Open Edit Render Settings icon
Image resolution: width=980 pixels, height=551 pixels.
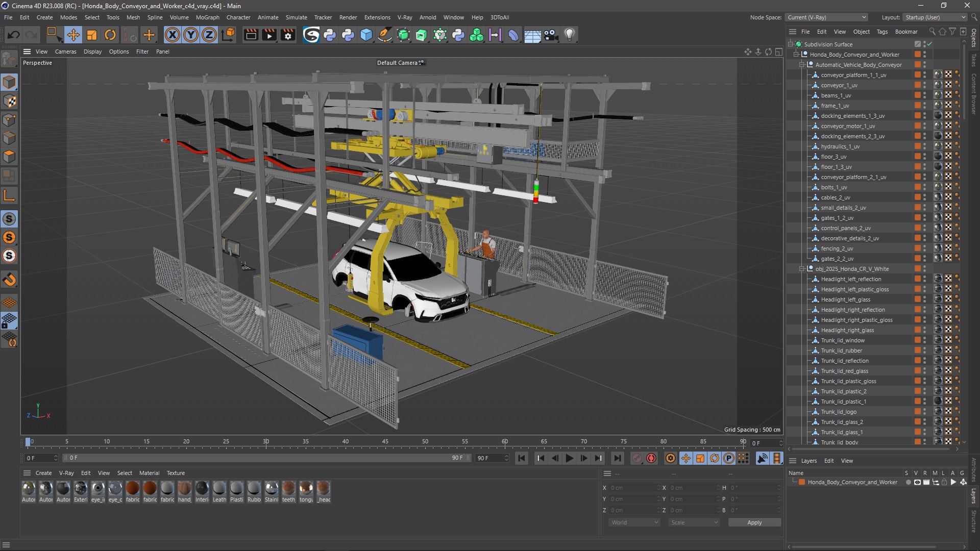pyautogui.click(x=288, y=35)
